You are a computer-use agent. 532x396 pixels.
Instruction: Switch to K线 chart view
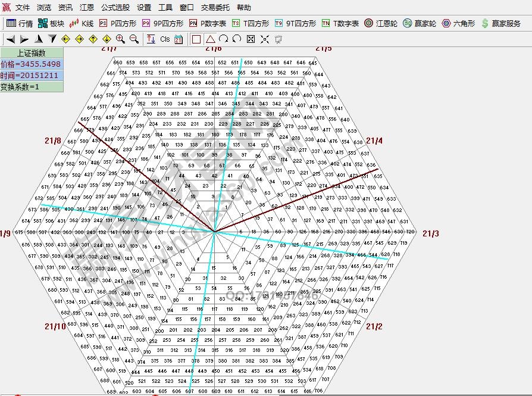[x=82, y=23]
